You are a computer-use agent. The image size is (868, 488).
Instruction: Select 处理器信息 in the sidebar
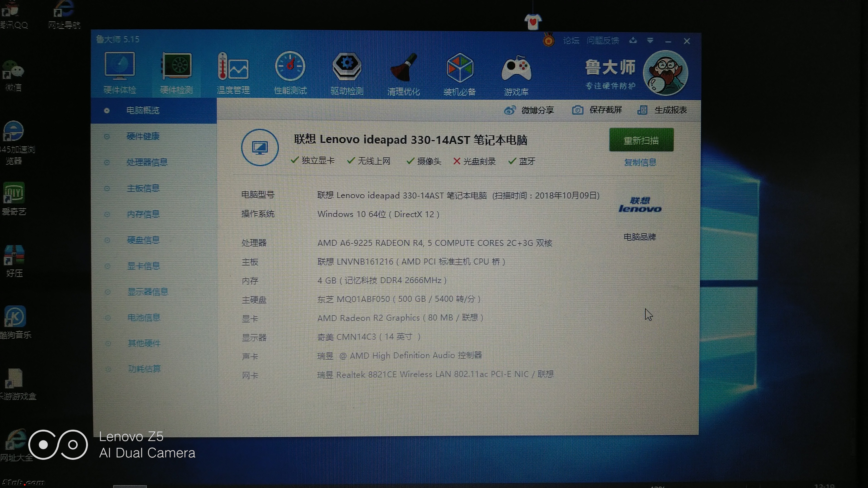pyautogui.click(x=147, y=162)
